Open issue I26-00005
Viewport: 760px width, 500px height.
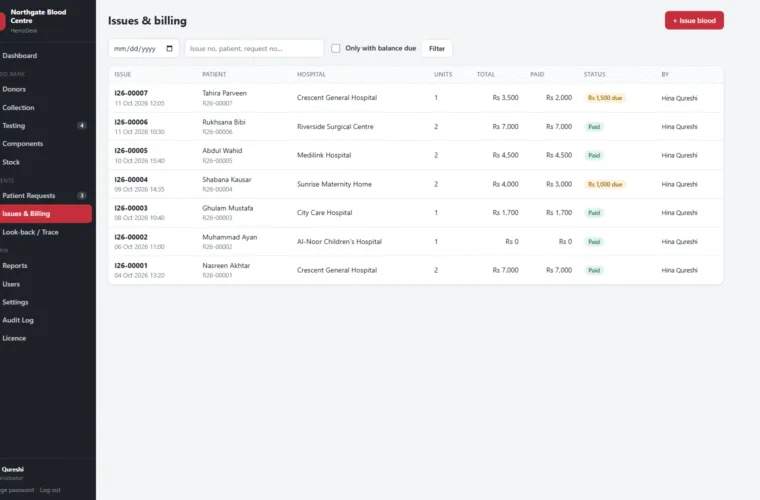(x=131, y=151)
